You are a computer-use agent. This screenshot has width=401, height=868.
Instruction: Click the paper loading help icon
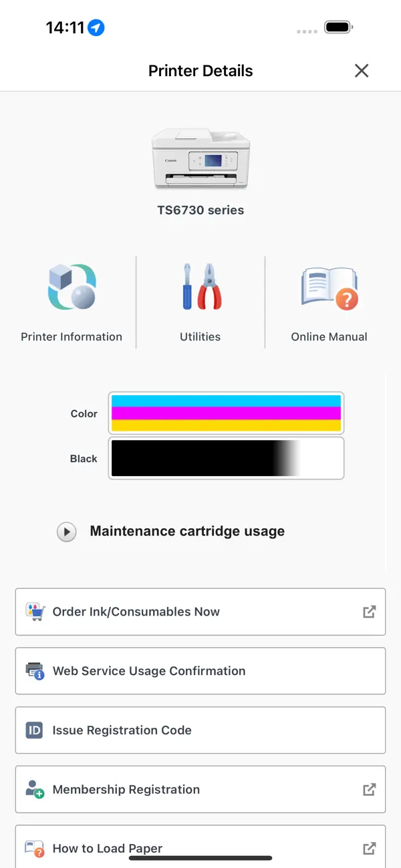pos(35,848)
